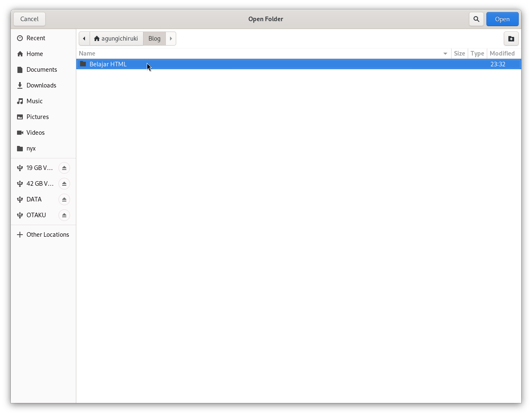
Task: Open Other Locations
Action: coord(43,235)
